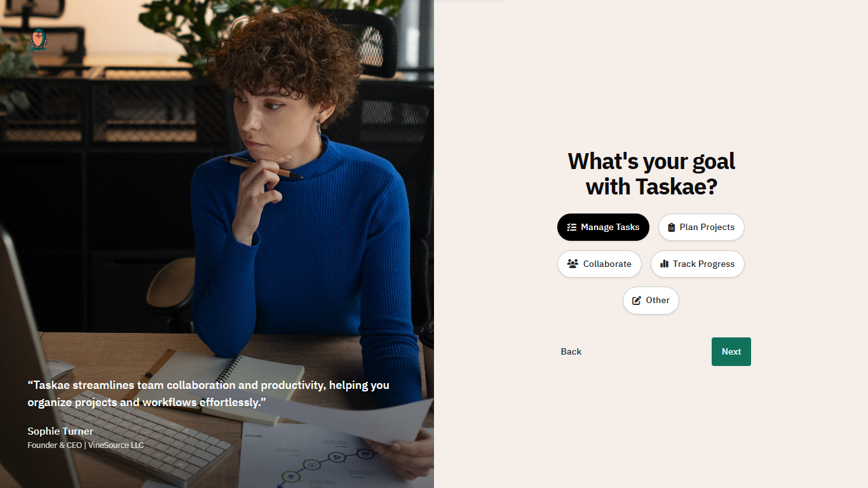Click the "What's your goal with Taskae?" heading
The height and width of the screenshot is (488, 868).
pyautogui.click(x=651, y=174)
